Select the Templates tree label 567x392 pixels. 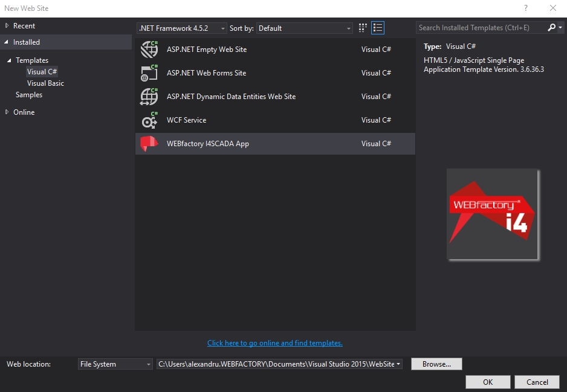click(32, 60)
